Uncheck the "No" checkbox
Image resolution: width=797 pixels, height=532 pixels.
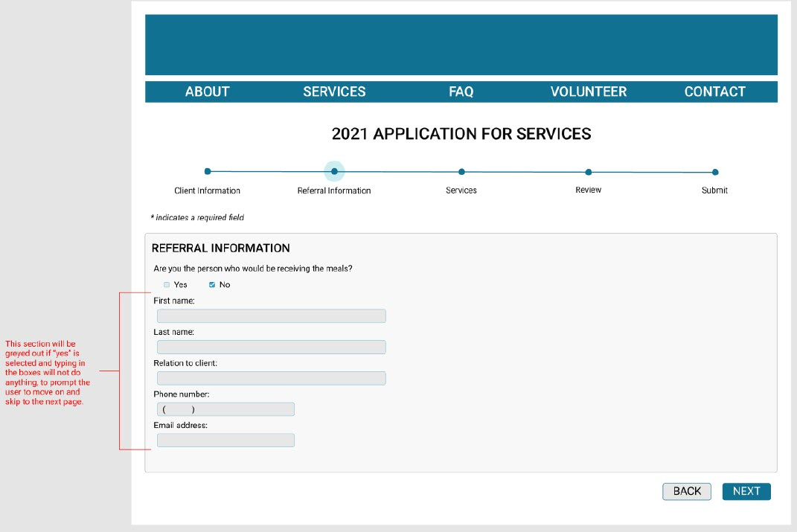(x=212, y=284)
